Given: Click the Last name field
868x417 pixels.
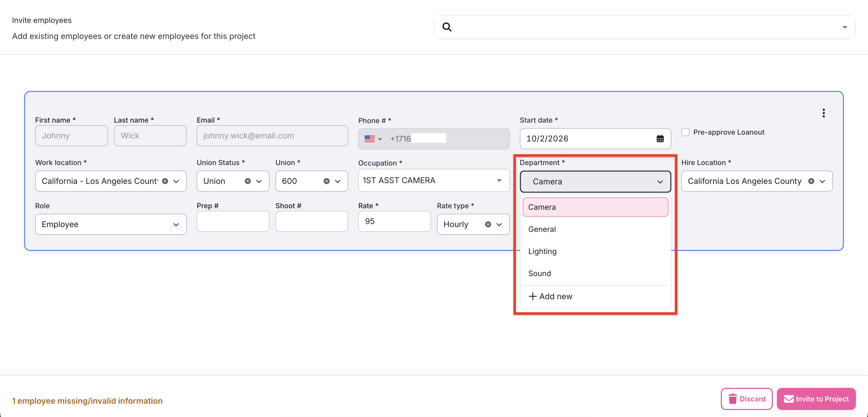Looking at the screenshot, I should pos(150,135).
